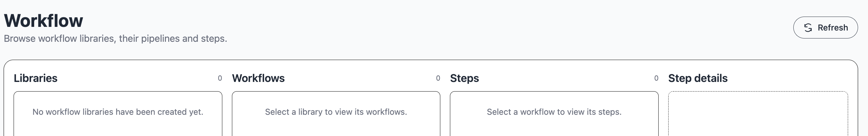This screenshot has width=868, height=136.
Task: Click the Workflow page title
Action: 43,21
